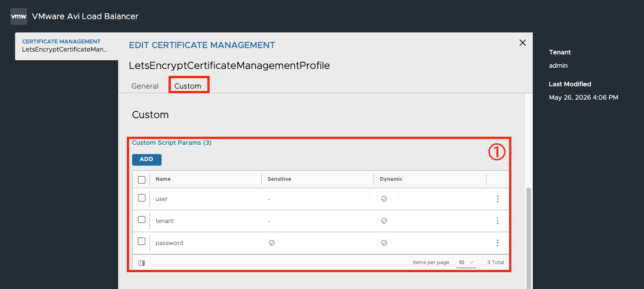Open the Items per page dropdown
The height and width of the screenshot is (289, 644).
pos(466,262)
